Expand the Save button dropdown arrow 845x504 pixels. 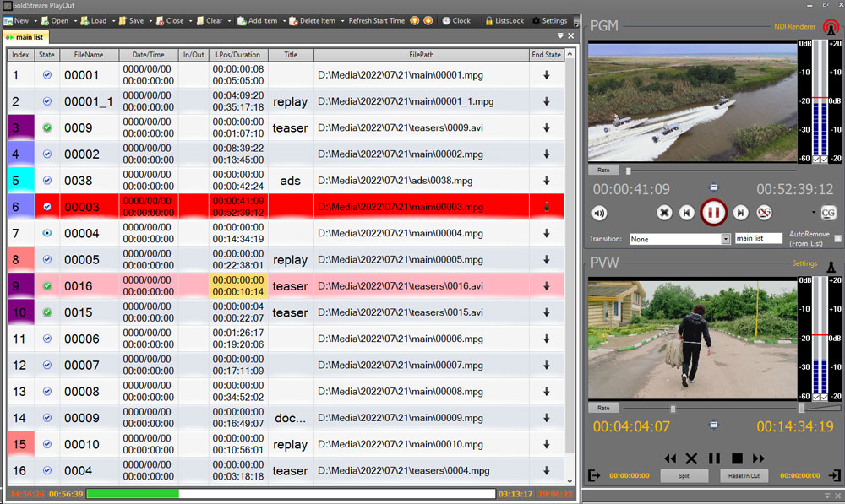point(151,21)
